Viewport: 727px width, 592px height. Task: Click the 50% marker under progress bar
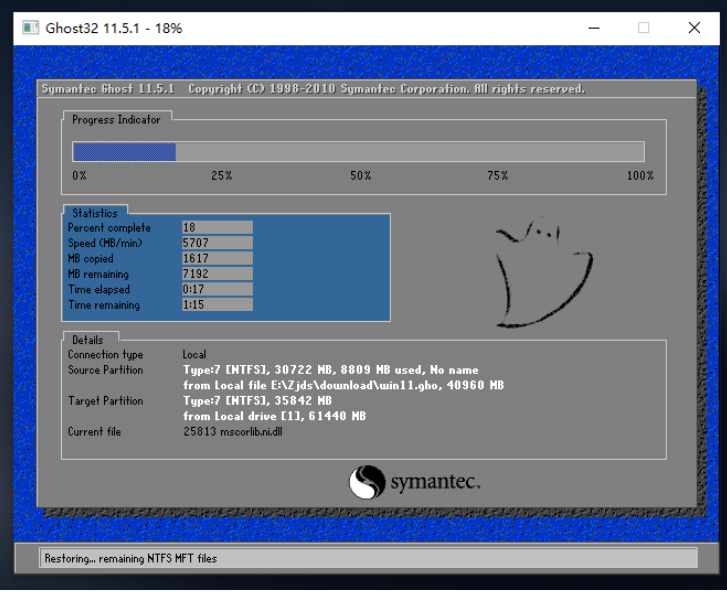(x=360, y=176)
